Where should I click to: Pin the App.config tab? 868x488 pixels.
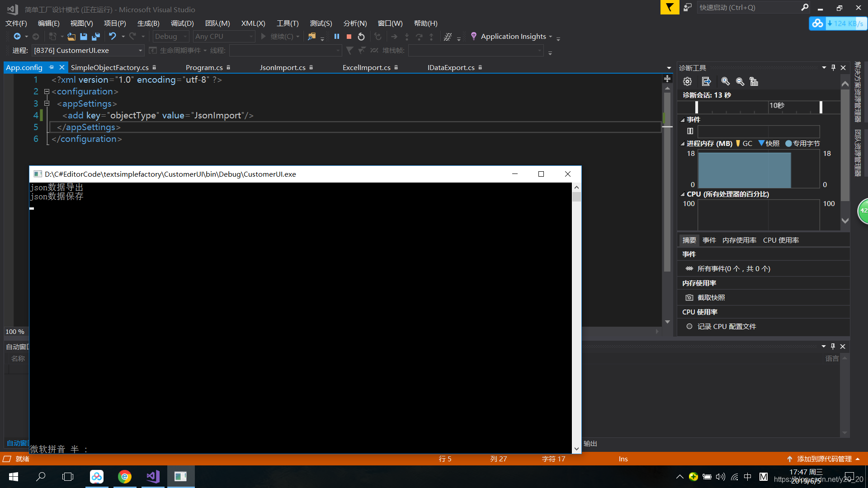click(x=52, y=67)
